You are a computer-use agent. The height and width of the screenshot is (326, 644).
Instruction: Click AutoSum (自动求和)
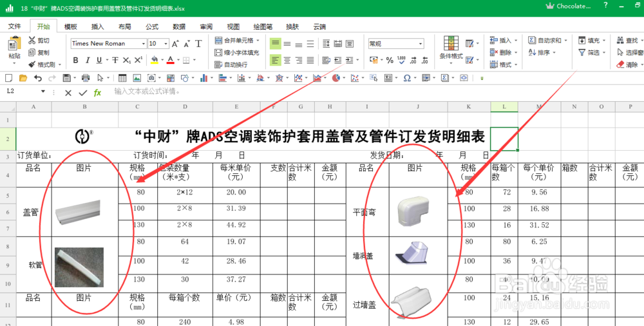pos(547,41)
